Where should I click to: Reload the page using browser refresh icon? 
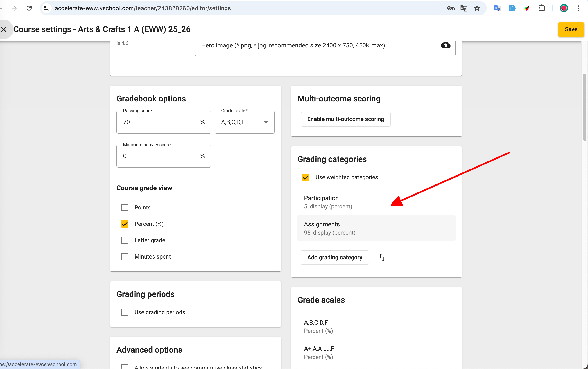29,8
